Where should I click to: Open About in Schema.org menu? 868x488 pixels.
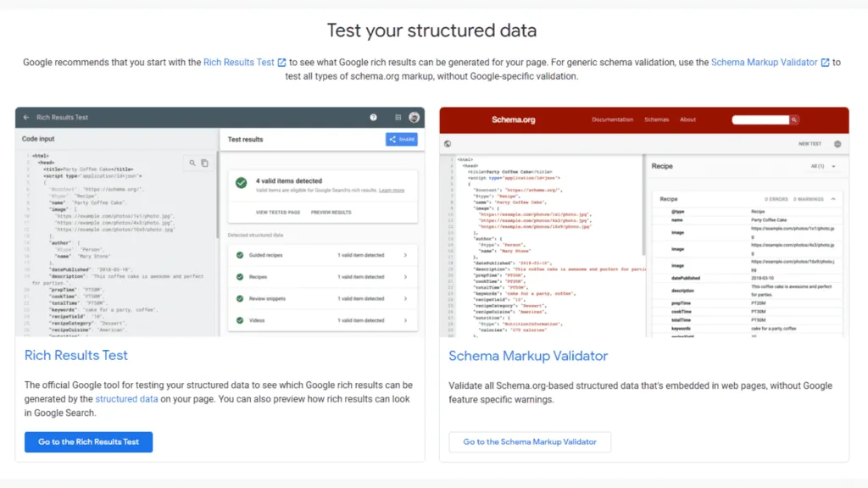687,119
